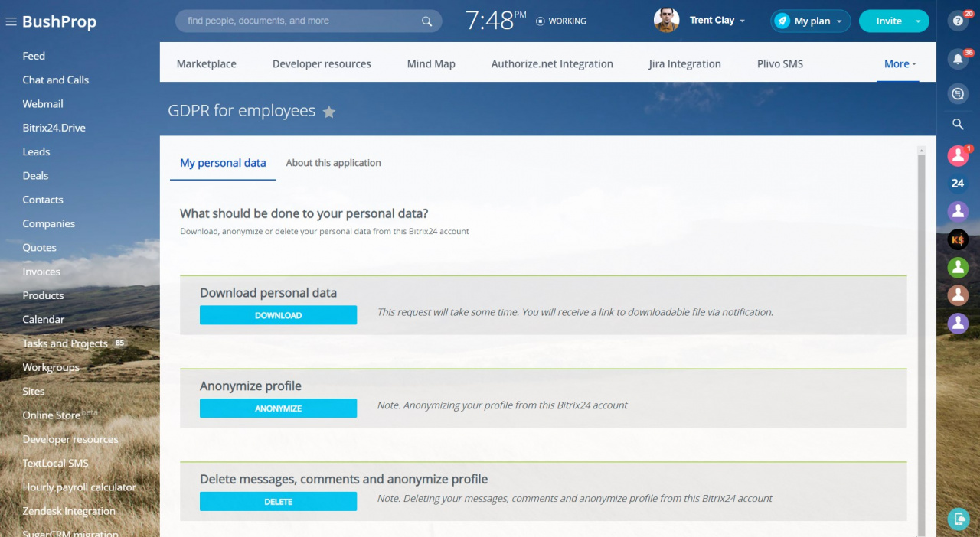
Task: Open the green contact avatar
Action: pyautogui.click(x=958, y=267)
